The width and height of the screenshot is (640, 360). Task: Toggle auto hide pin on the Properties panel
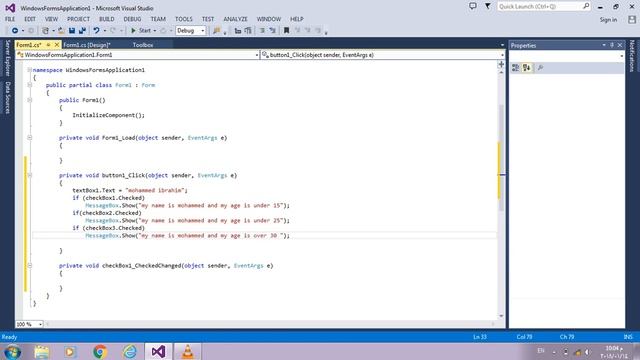tap(612, 45)
